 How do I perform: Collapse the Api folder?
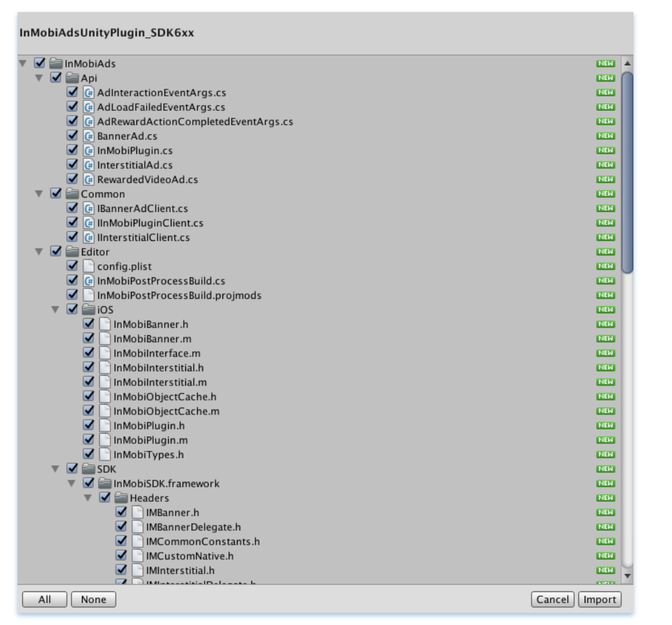click(x=39, y=78)
